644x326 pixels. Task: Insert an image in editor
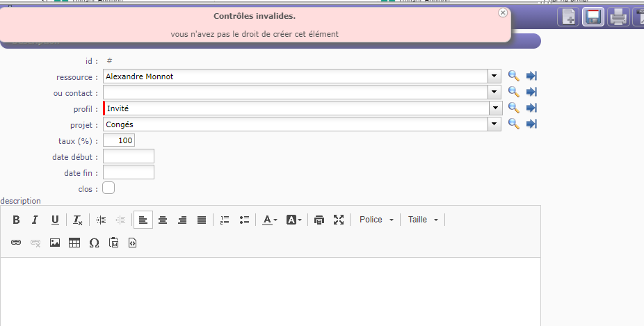point(55,243)
